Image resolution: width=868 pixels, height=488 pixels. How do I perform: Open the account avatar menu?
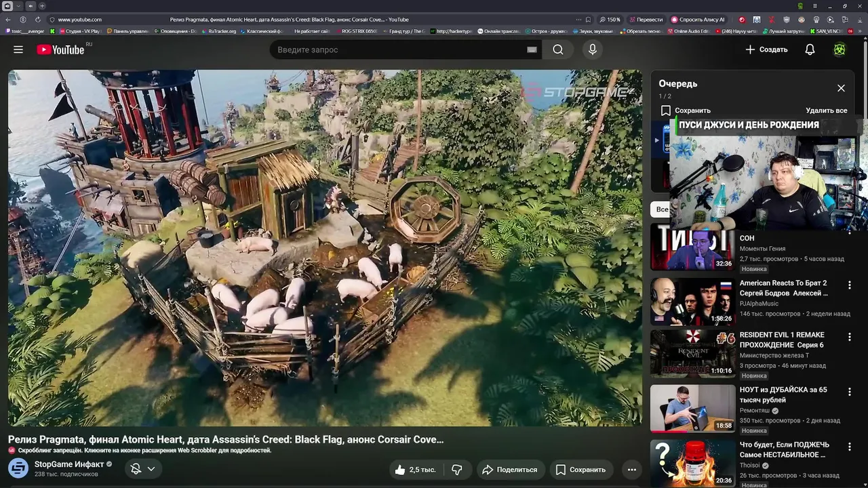tap(840, 49)
